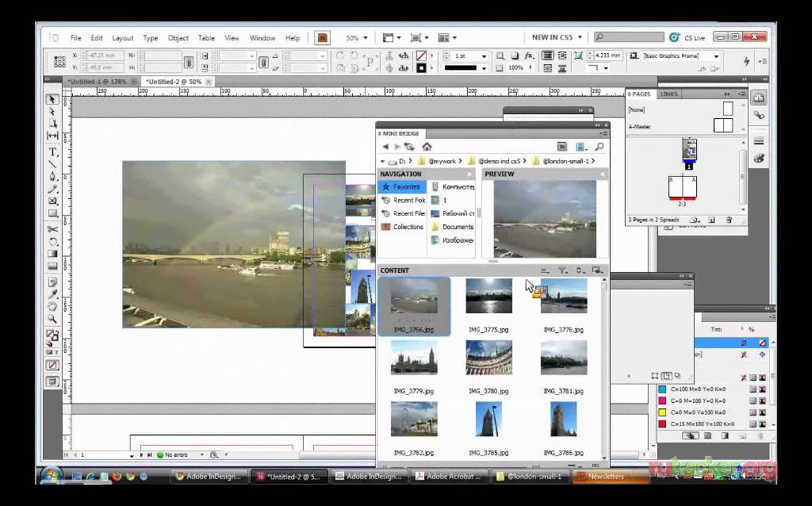
Task: Toggle the fill and stroke proxy in toolbox
Action: pos(52,336)
